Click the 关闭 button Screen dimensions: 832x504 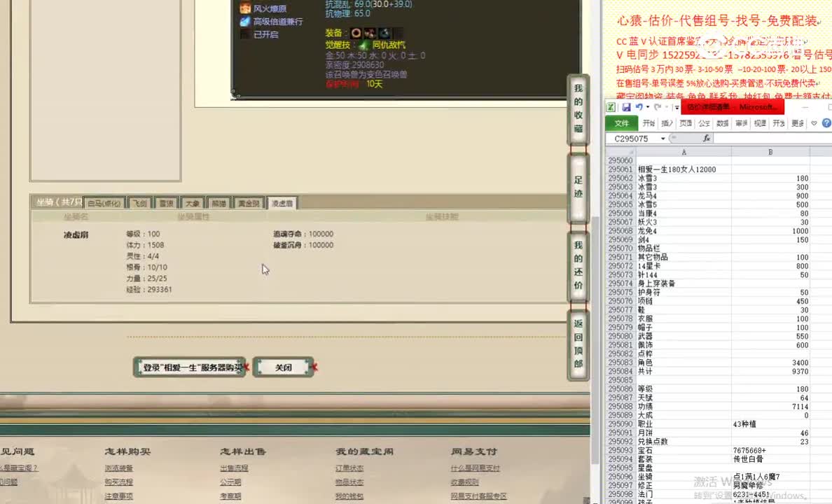(x=283, y=366)
